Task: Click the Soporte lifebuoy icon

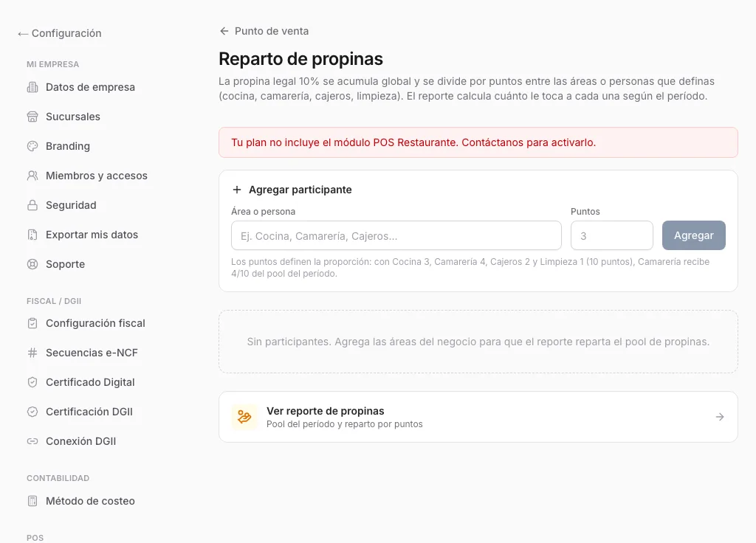Action: [32, 264]
